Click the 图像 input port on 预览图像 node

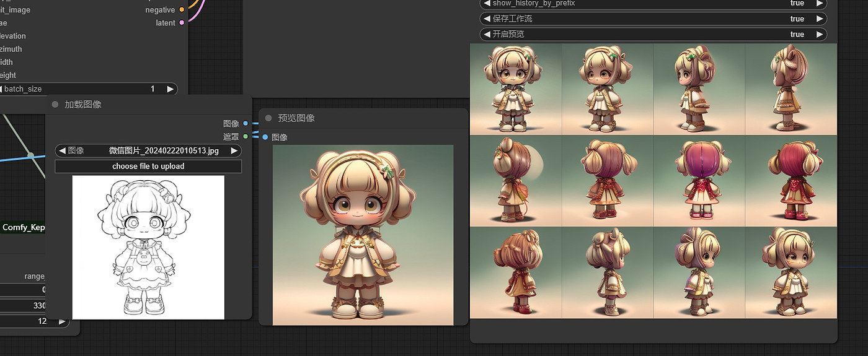tap(265, 137)
